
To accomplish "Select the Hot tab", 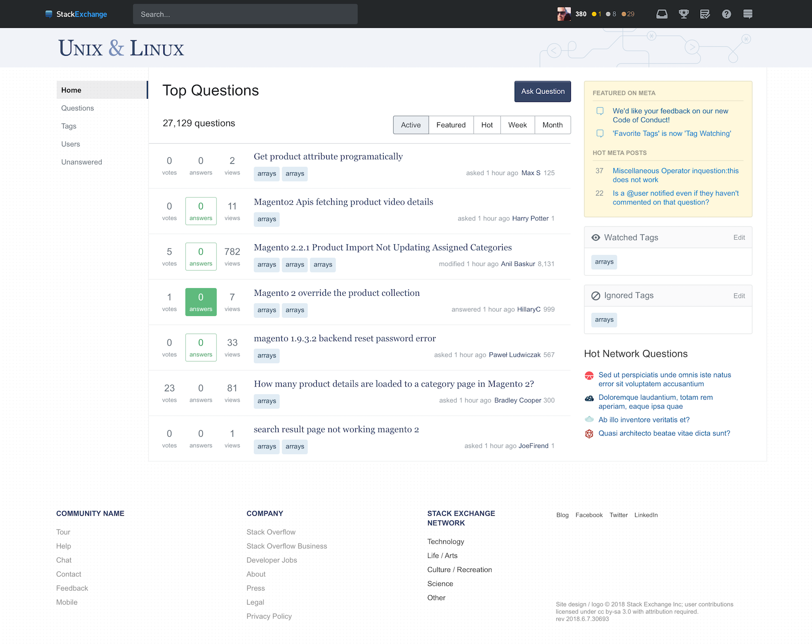I will (x=487, y=125).
